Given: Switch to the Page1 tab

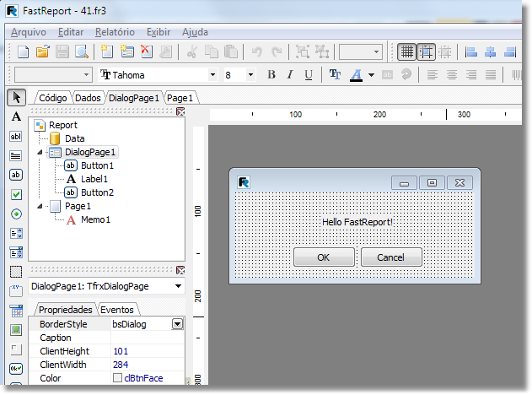Looking at the screenshot, I should pyautogui.click(x=180, y=98).
